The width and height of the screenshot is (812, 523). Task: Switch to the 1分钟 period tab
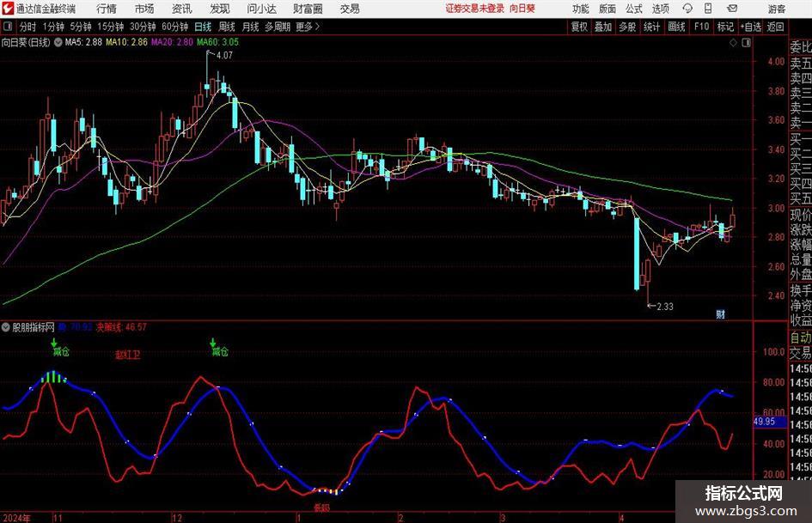click(x=53, y=27)
